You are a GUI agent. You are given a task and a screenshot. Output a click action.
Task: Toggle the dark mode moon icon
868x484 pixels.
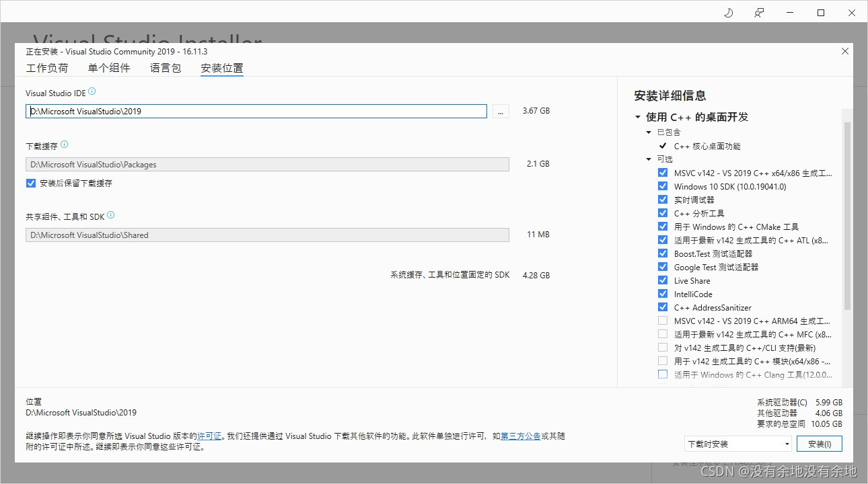(x=729, y=13)
